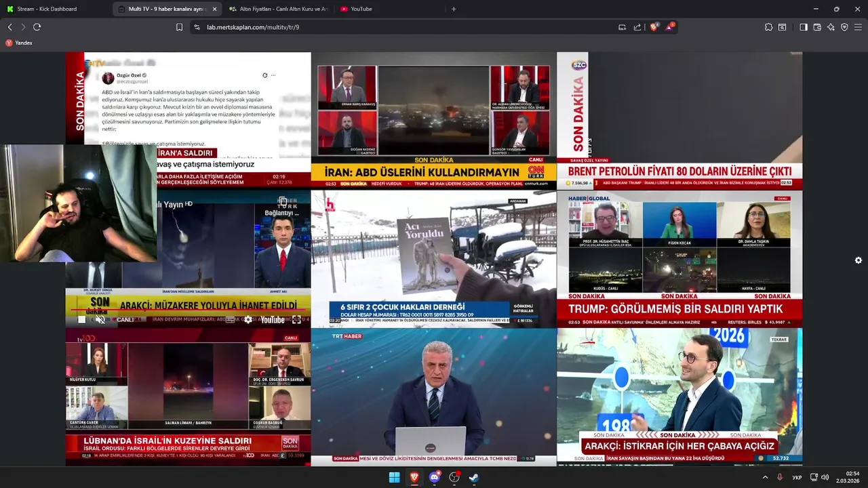This screenshot has width=868, height=488.
Task: Select the TRT Haber anchor tile
Action: [433, 396]
